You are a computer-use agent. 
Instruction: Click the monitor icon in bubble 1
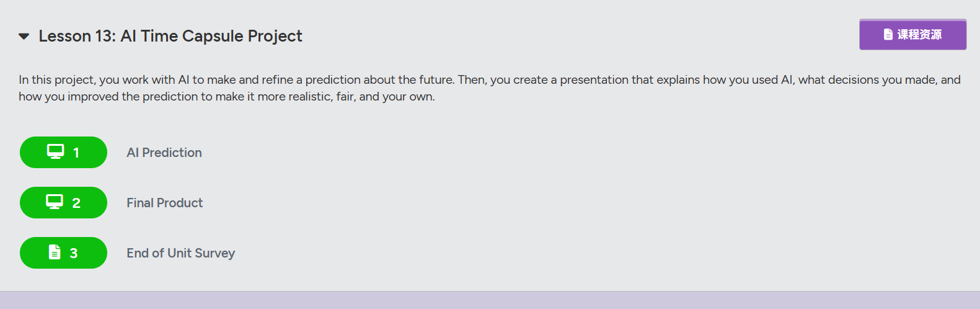(56, 151)
